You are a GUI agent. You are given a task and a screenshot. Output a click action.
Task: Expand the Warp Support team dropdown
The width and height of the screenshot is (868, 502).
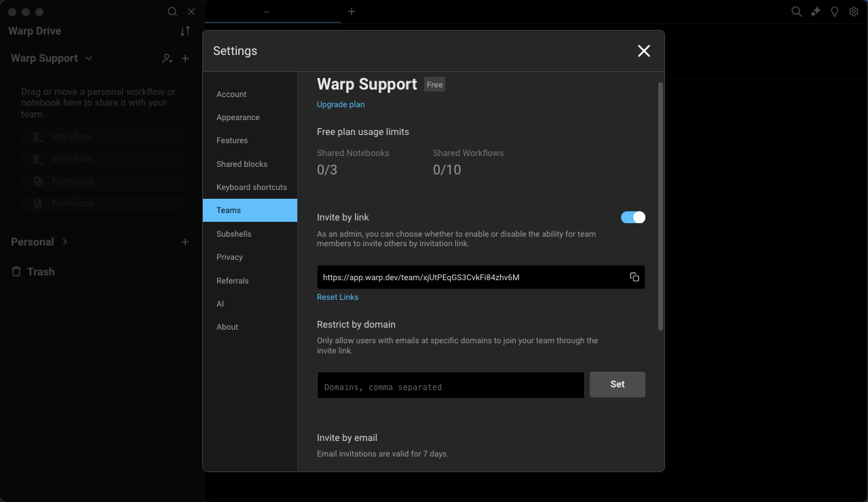pos(88,58)
